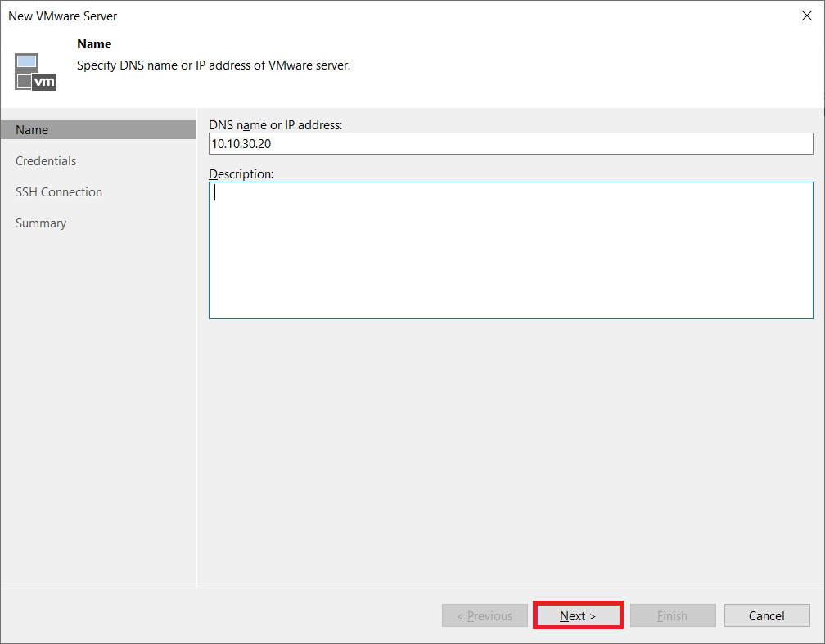Image resolution: width=825 pixels, height=644 pixels.
Task: Focus the DNS name or IP address field
Action: point(511,144)
